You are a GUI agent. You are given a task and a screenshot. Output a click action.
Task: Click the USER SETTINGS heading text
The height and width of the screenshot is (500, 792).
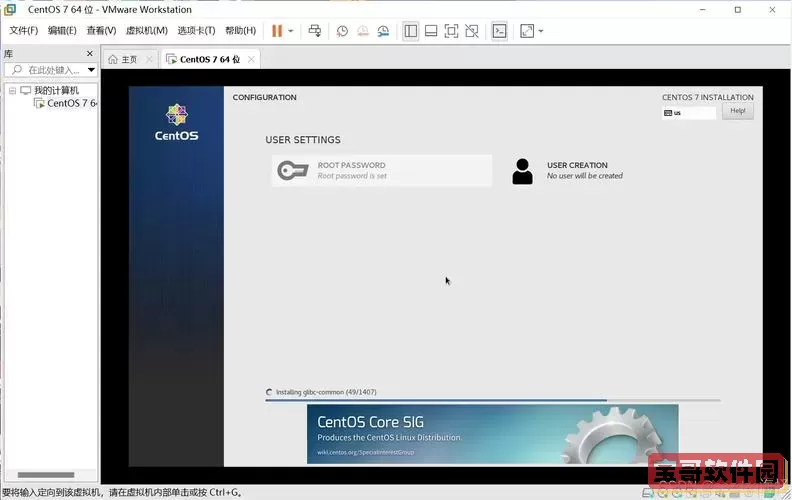pyautogui.click(x=303, y=140)
